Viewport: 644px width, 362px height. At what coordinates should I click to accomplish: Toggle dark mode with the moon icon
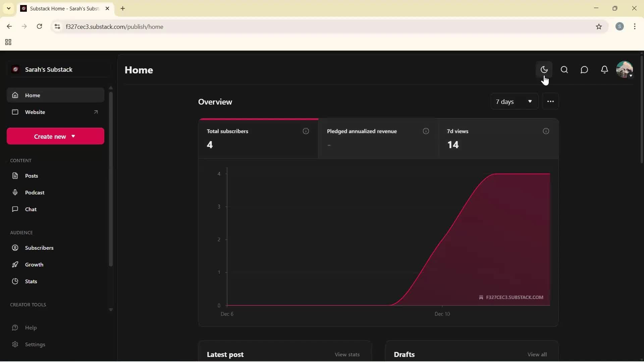544,69
